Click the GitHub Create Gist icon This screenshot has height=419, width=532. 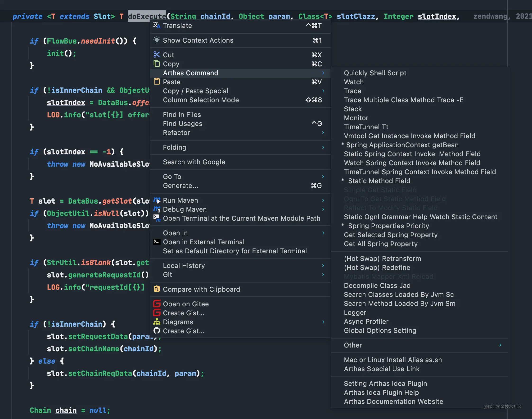tap(157, 331)
